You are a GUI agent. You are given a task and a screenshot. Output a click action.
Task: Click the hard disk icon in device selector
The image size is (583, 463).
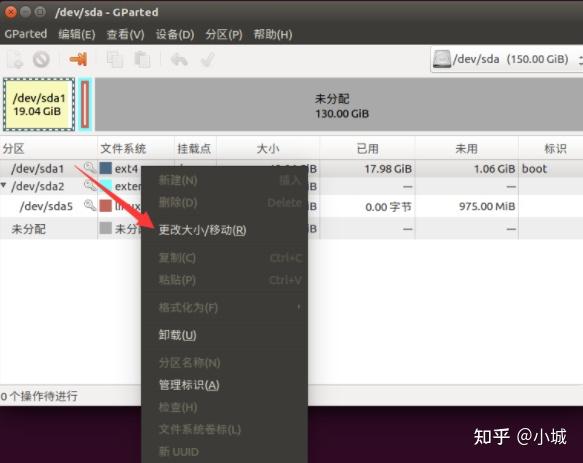click(442, 59)
